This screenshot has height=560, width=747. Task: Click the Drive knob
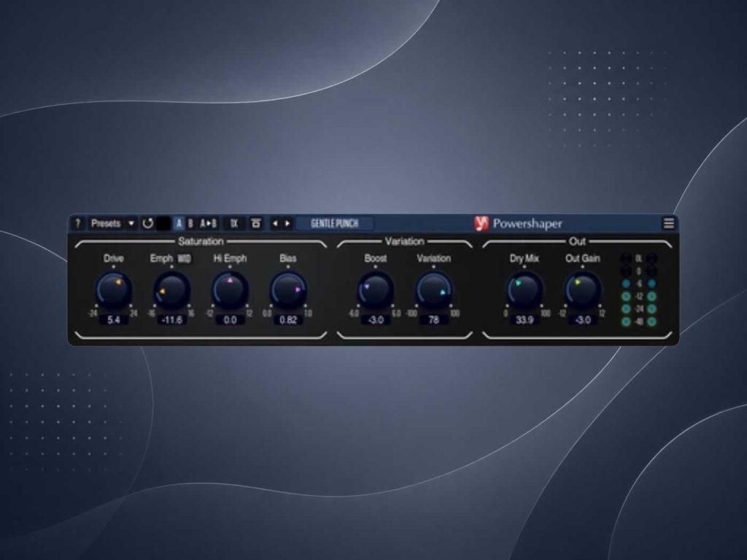click(x=114, y=289)
